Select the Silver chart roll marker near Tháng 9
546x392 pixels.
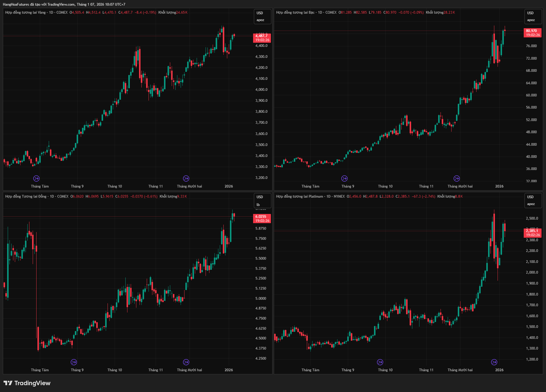pos(344,178)
